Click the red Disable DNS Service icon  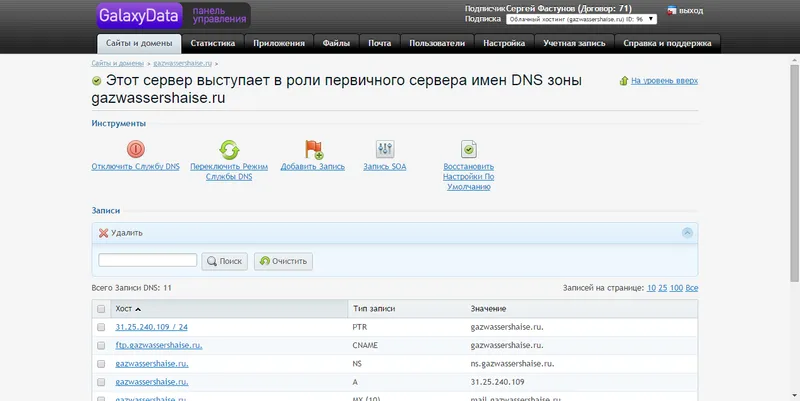(x=136, y=149)
